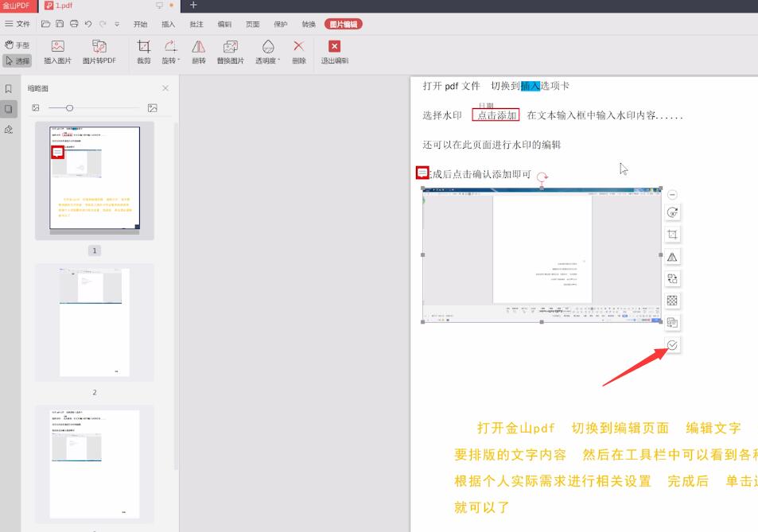
Task: Click the thumbnail panel vertical scrollbar
Action: point(176,296)
